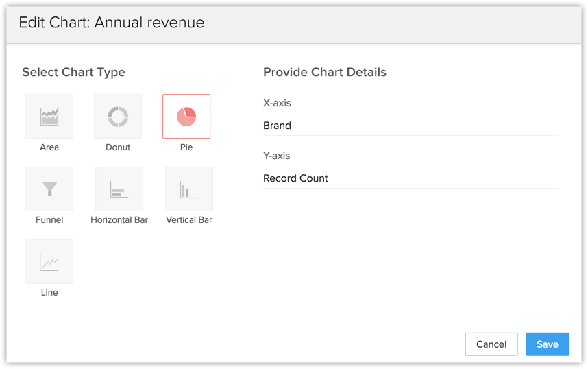Click the Y-axis label
The image size is (588, 369).
277,156
